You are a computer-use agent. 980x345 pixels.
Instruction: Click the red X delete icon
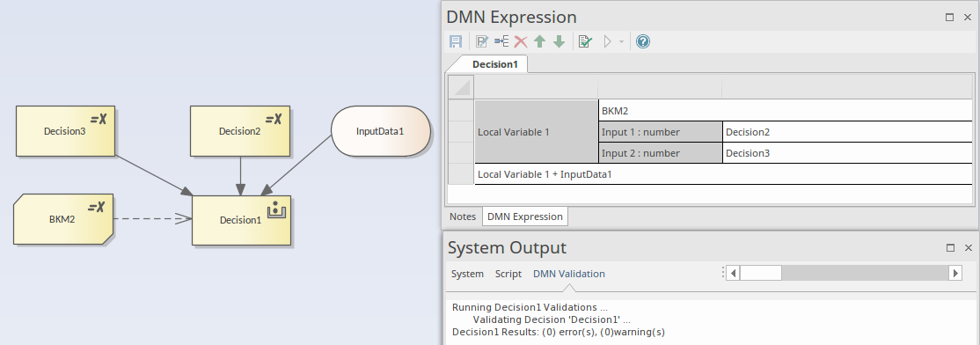(x=520, y=42)
